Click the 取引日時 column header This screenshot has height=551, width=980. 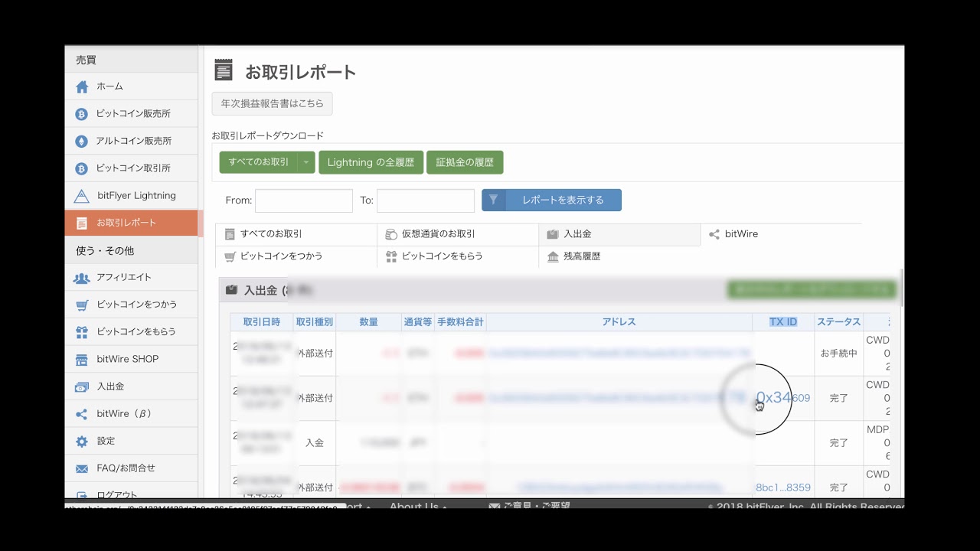[262, 322]
